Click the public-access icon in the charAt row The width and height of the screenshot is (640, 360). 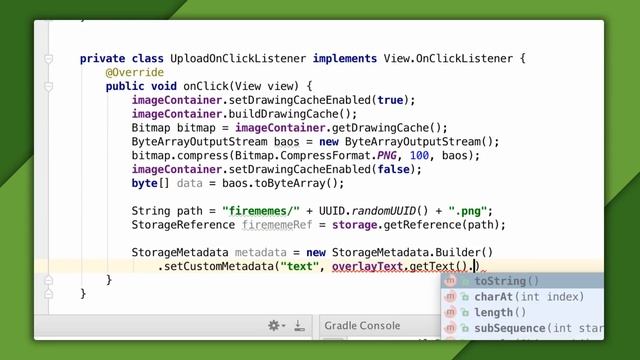pyautogui.click(x=465, y=297)
